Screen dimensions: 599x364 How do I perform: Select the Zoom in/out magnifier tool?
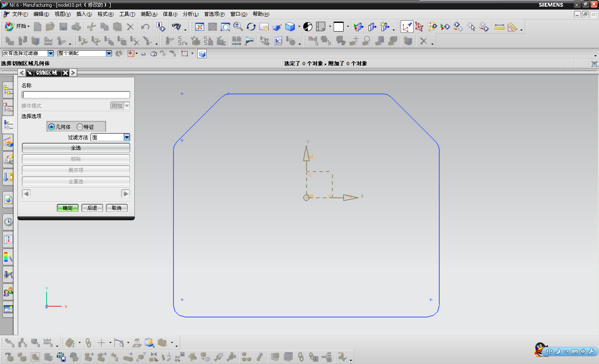coord(238,27)
